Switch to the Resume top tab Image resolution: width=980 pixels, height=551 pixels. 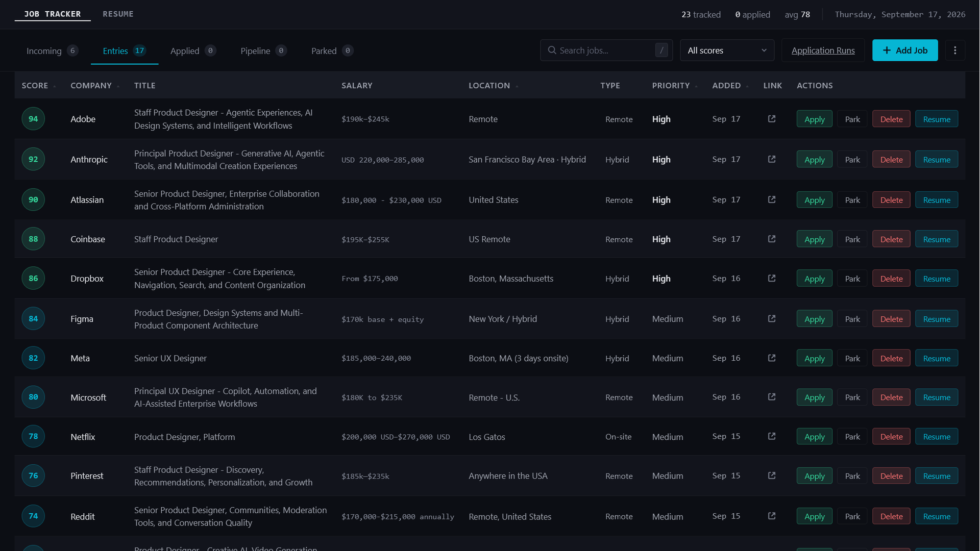click(118, 14)
